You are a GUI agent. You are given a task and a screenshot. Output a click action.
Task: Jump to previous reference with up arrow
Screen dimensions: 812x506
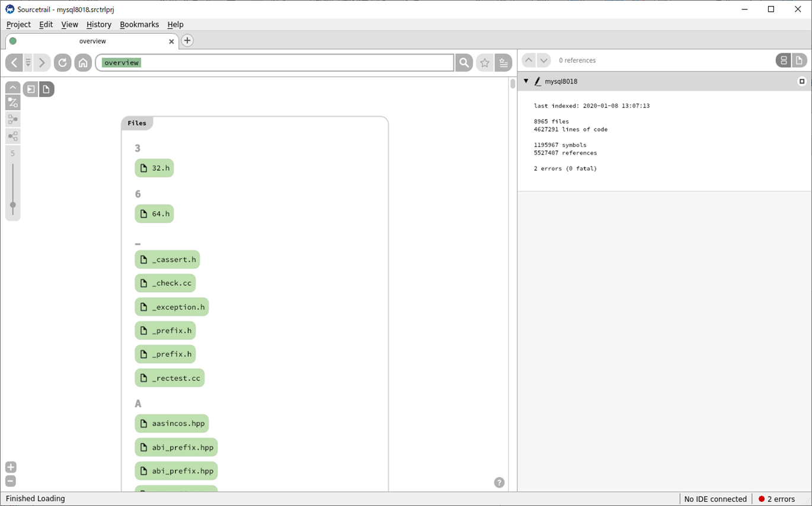529,60
